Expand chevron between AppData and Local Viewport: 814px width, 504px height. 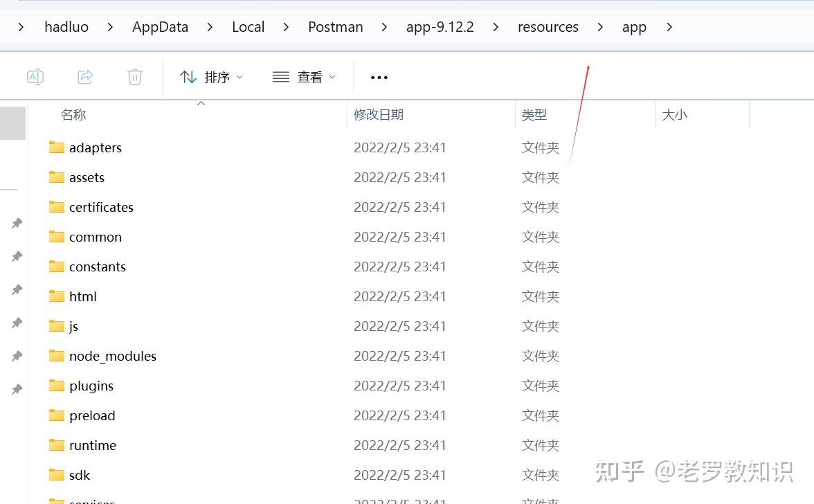[210, 27]
